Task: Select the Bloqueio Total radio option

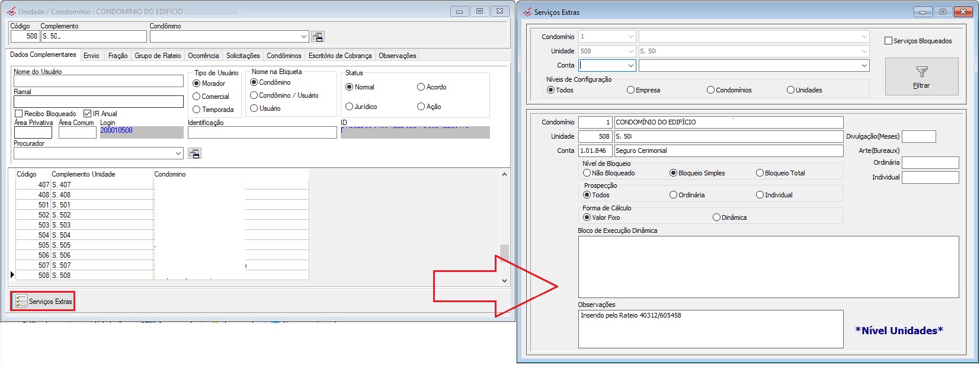Action: (760, 173)
